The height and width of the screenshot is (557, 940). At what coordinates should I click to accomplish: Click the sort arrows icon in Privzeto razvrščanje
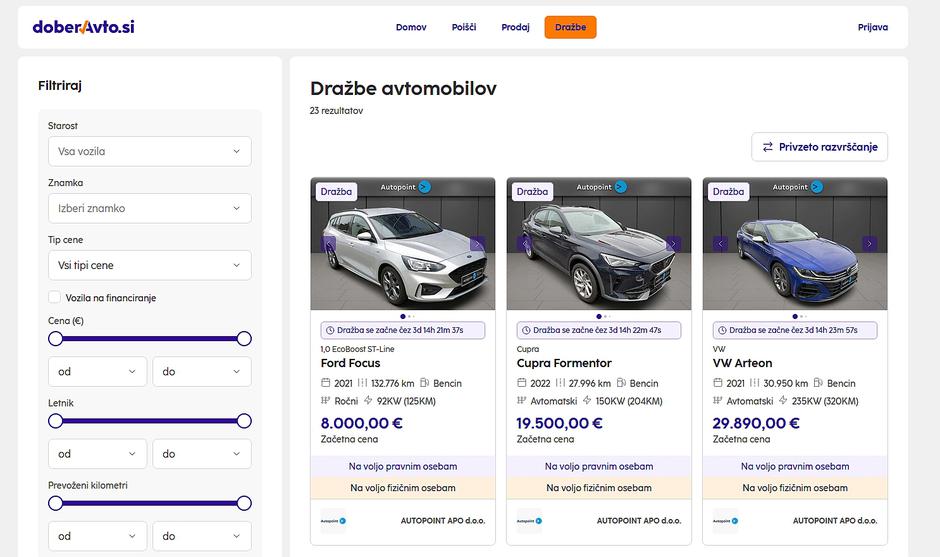click(x=767, y=147)
